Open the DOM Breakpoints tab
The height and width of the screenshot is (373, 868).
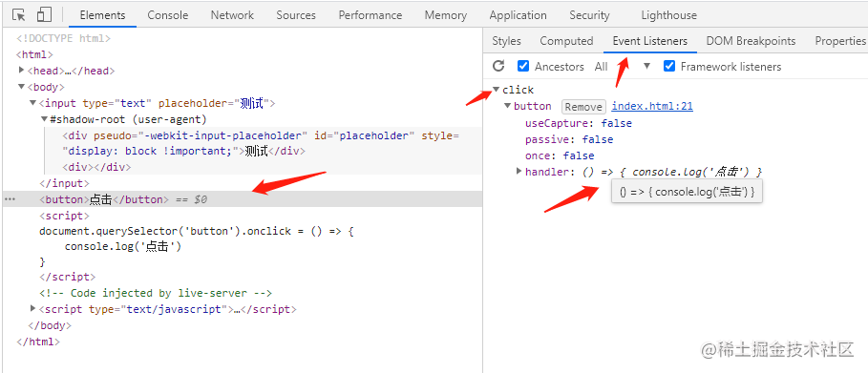click(751, 41)
